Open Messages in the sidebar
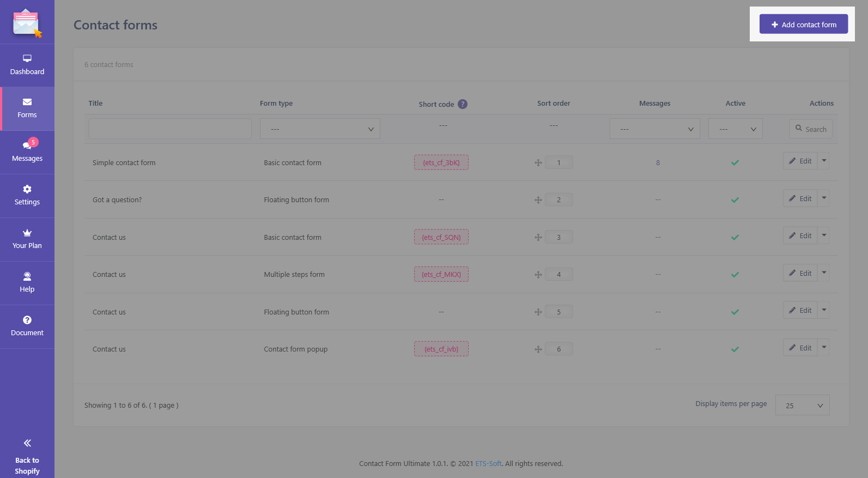This screenshot has width=868, height=478. coord(27,152)
